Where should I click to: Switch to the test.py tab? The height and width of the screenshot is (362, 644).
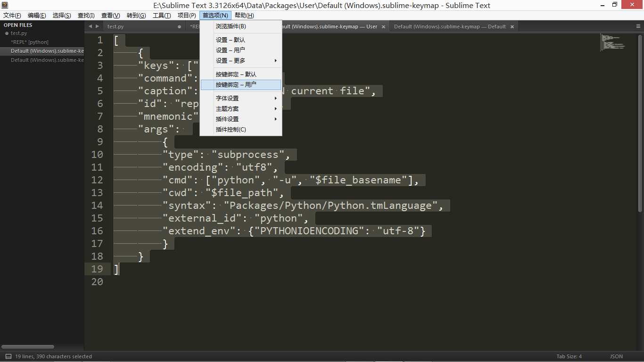144,27
